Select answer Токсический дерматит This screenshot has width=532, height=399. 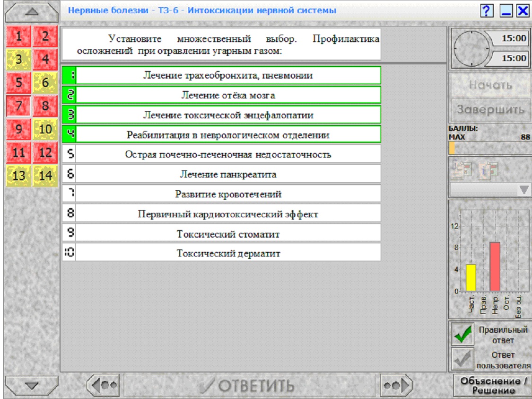click(222, 253)
